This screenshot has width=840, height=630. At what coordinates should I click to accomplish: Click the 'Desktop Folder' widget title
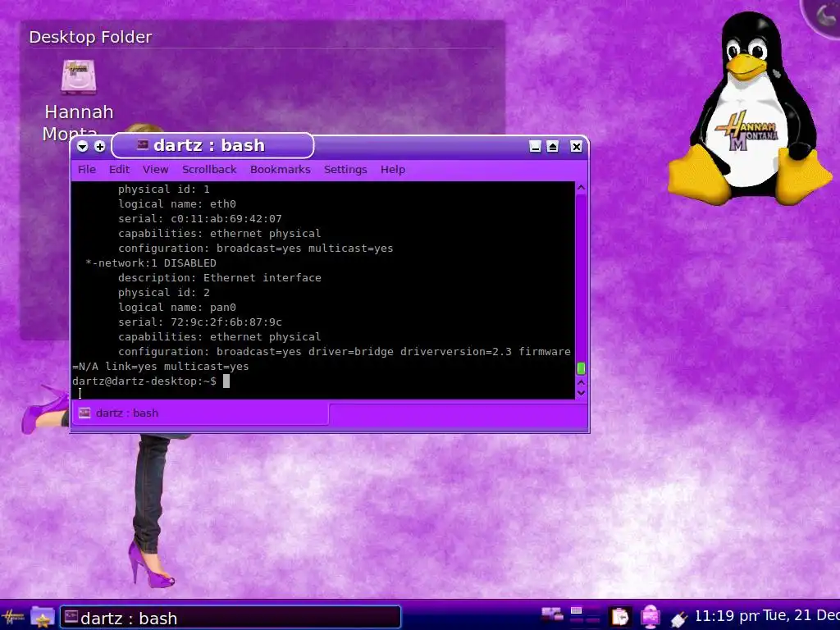[90, 37]
